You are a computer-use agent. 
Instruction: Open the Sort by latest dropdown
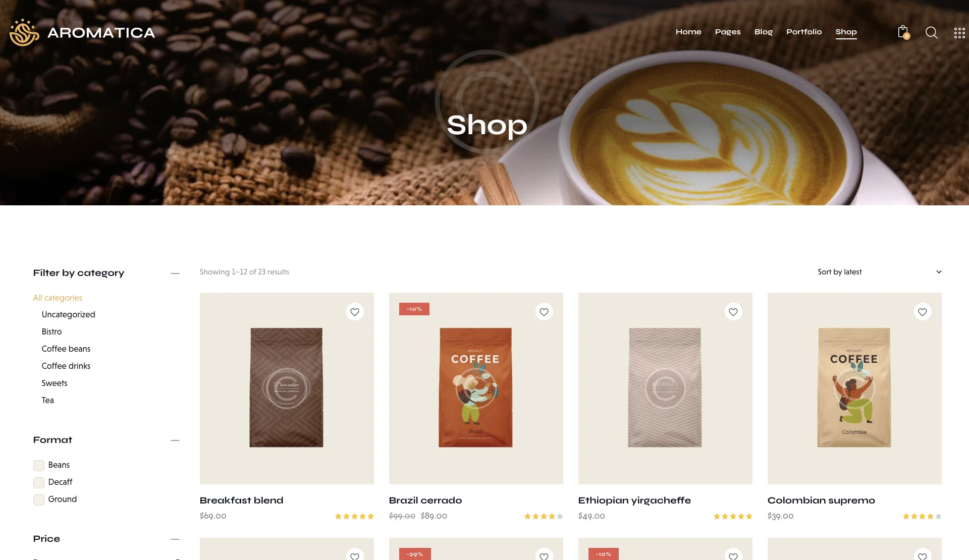(879, 272)
